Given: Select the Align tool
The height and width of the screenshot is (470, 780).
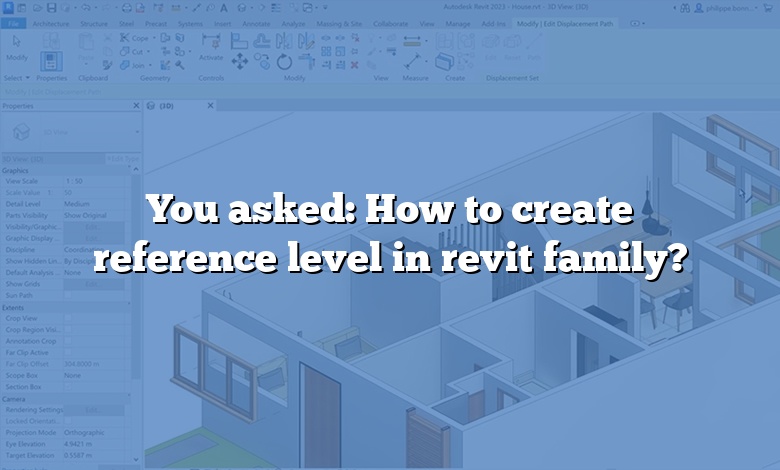Looking at the screenshot, I should [x=239, y=41].
